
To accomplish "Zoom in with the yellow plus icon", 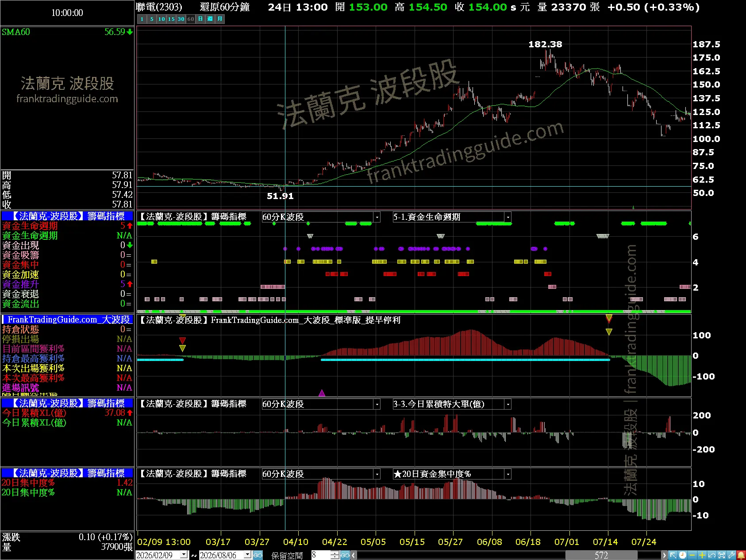I will 702,555.
